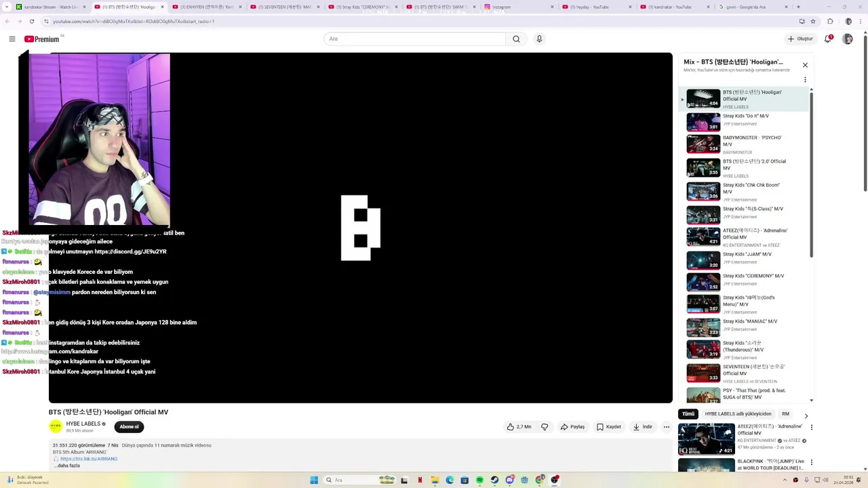Expand description with ...daha fazla

coord(67,466)
